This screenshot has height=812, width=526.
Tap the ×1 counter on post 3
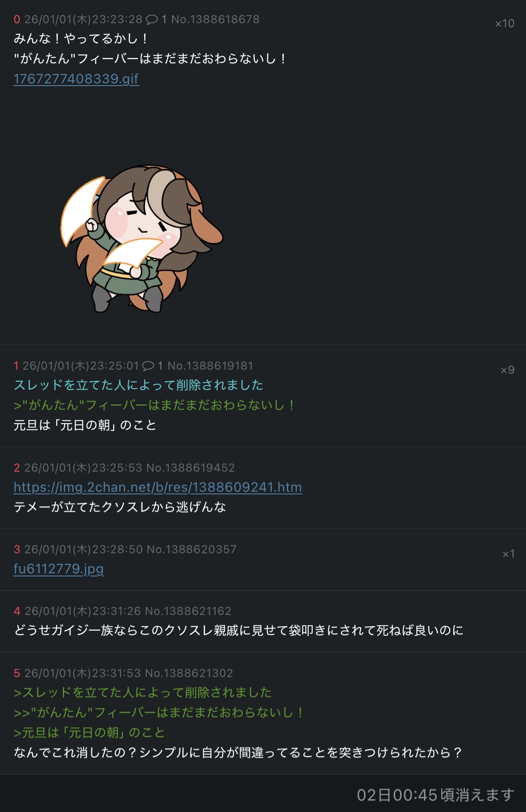tap(509, 554)
